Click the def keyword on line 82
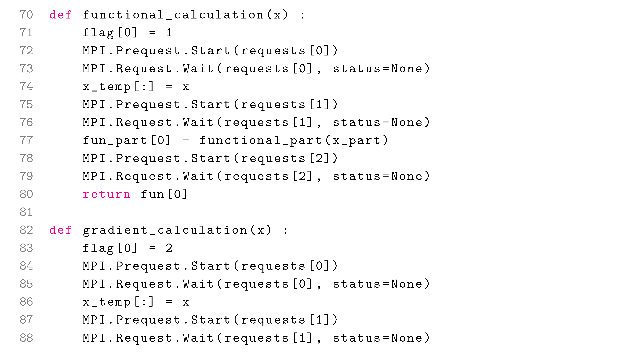The height and width of the screenshot is (354, 644). (60, 230)
